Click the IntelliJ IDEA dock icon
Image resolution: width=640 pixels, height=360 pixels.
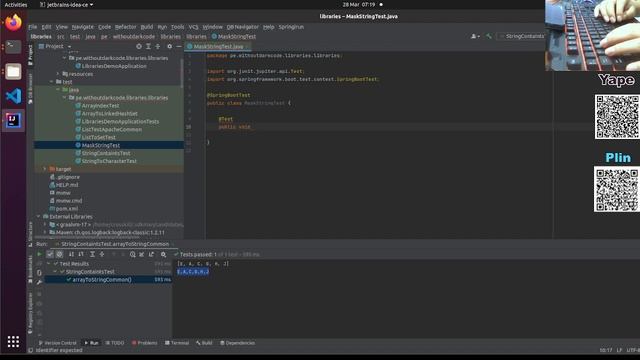pos(13,120)
